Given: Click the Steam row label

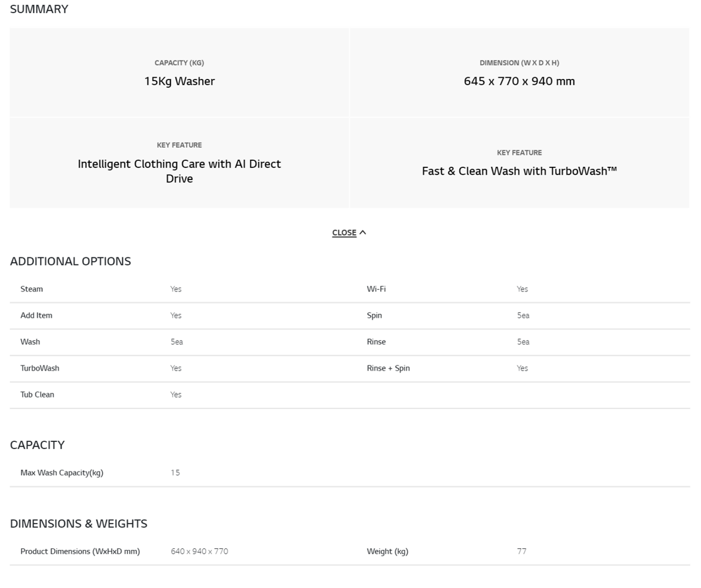Looking at the screenshot, I should click(31, 289).
